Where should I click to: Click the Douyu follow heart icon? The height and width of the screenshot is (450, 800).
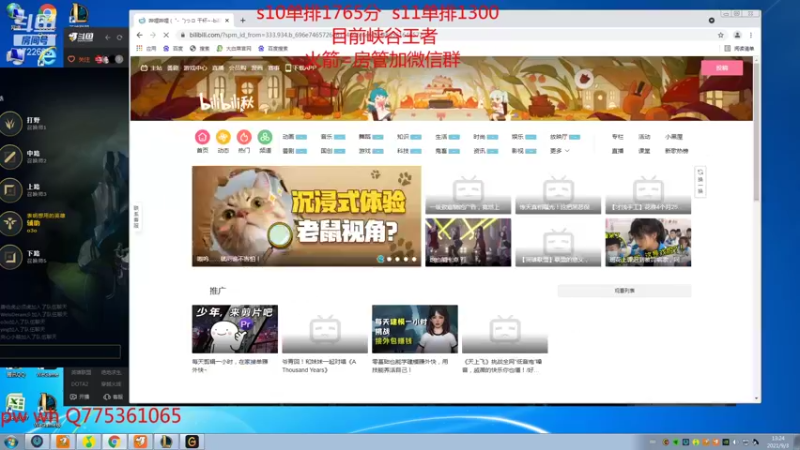(x=71, y=59)
